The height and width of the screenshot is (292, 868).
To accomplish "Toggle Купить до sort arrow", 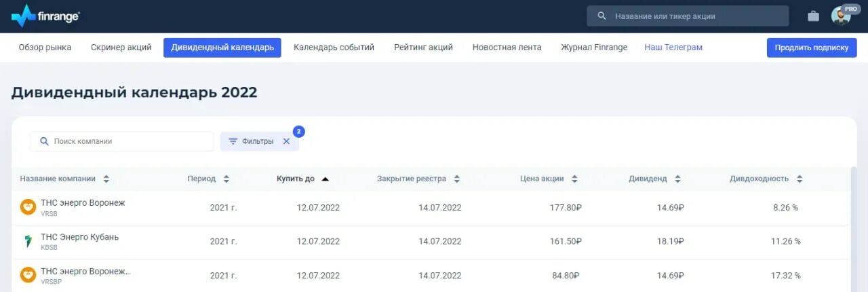I will (325, 179).
